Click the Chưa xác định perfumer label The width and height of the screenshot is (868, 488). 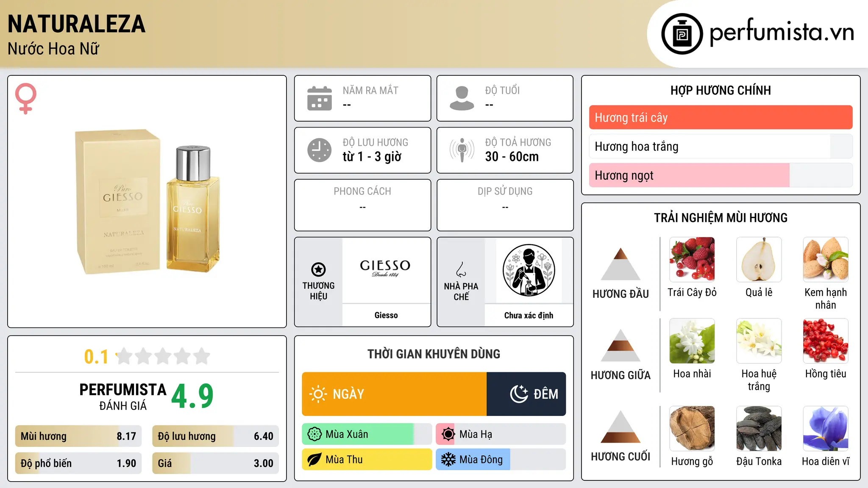click(x=529, y=315)
